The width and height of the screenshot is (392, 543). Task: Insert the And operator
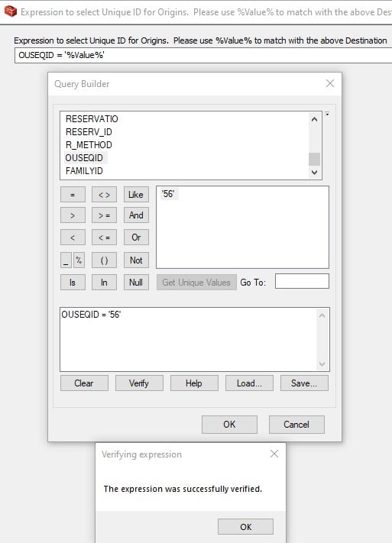tap(136, 215)
